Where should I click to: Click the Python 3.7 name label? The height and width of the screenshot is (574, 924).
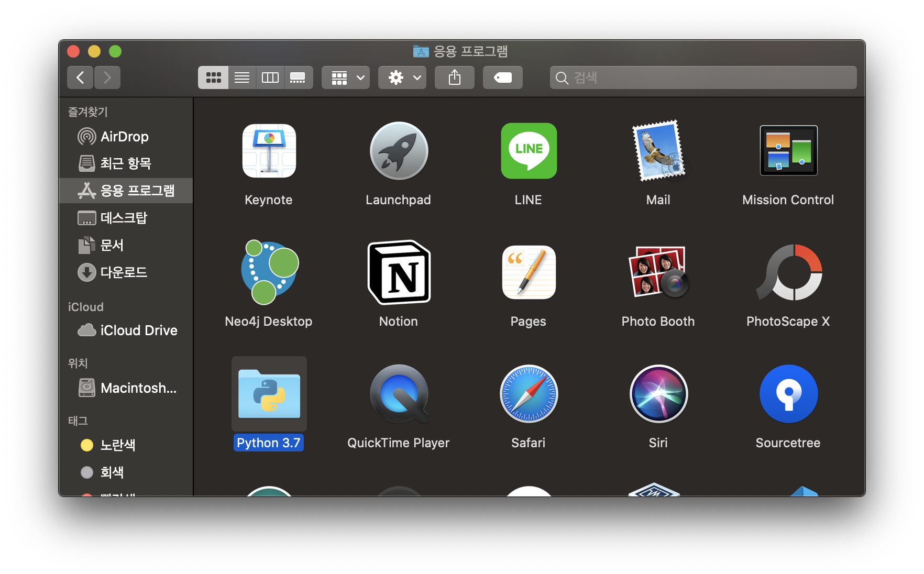pyautogui.click(x=269, y=443)
